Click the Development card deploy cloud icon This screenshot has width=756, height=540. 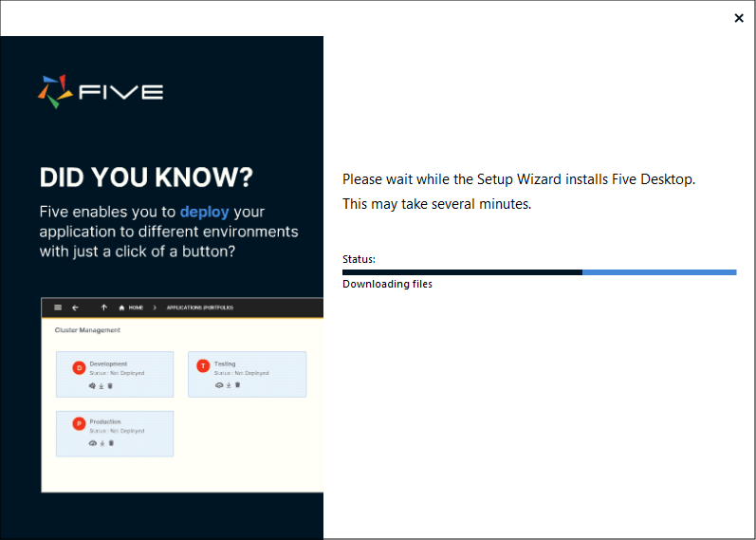click(x=92, y=386)
